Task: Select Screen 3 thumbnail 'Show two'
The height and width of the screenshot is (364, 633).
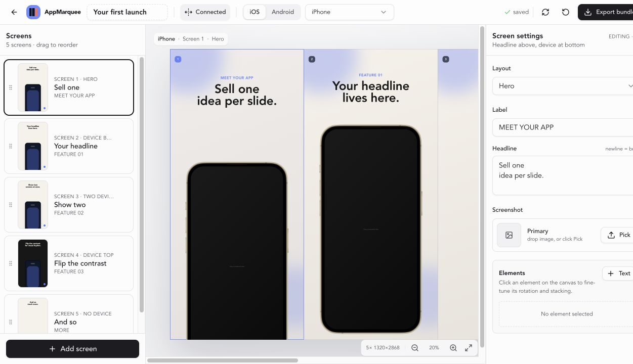Action: coord(33,205)
